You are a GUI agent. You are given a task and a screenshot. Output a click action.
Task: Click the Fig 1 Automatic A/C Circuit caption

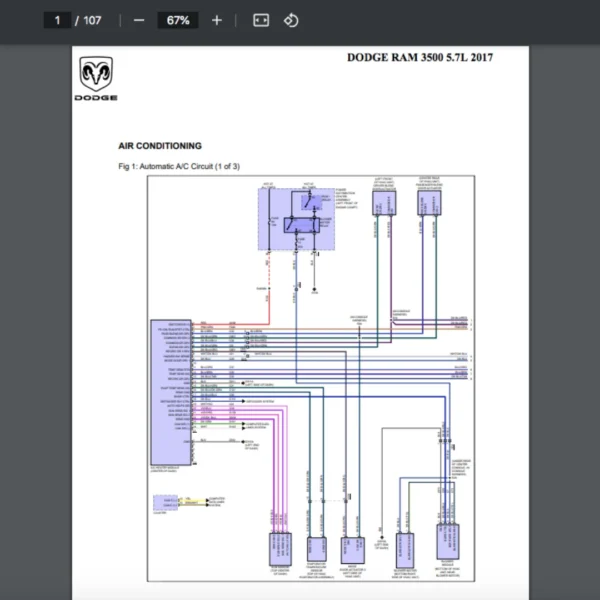[178, 166]
